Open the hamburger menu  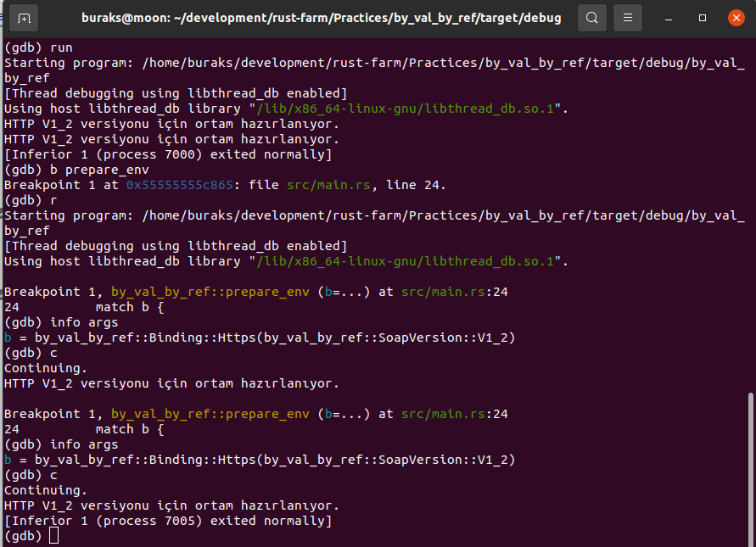click(627, 18)
